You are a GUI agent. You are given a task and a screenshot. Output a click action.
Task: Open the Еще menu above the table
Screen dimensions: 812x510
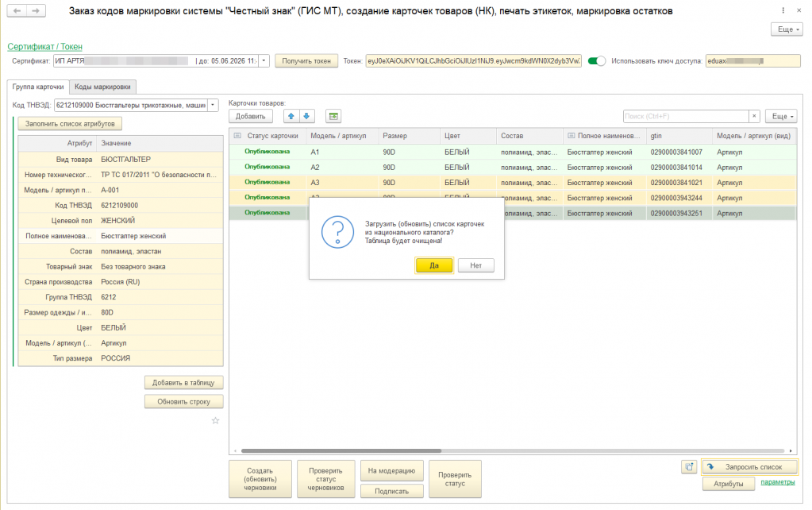[782, 116]
